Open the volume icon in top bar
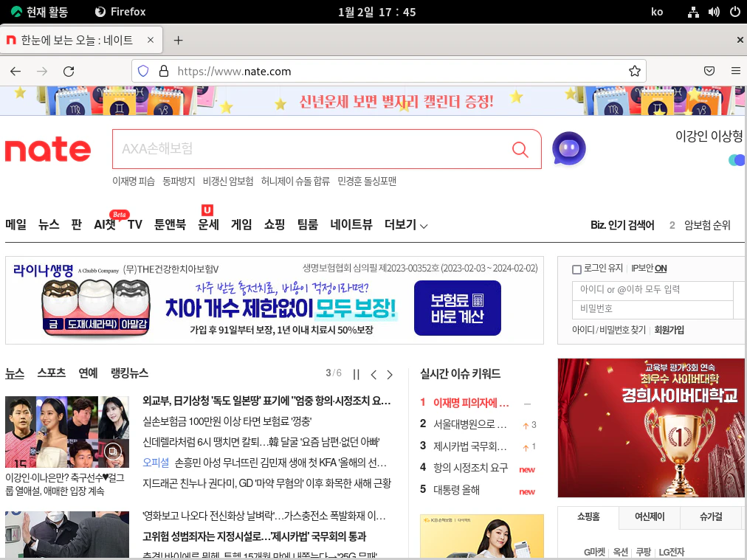The width and height of the screenshot is (747, 560). coord(714,12)
